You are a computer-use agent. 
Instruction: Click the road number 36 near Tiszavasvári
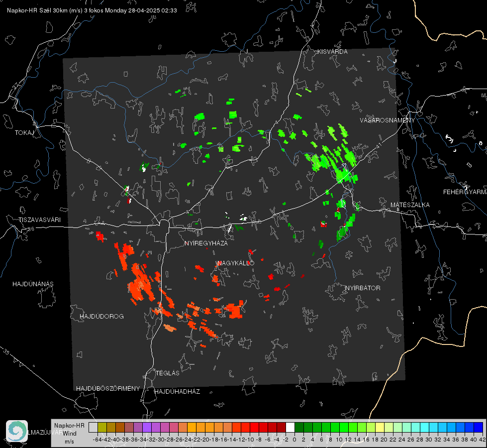(31, 229)
